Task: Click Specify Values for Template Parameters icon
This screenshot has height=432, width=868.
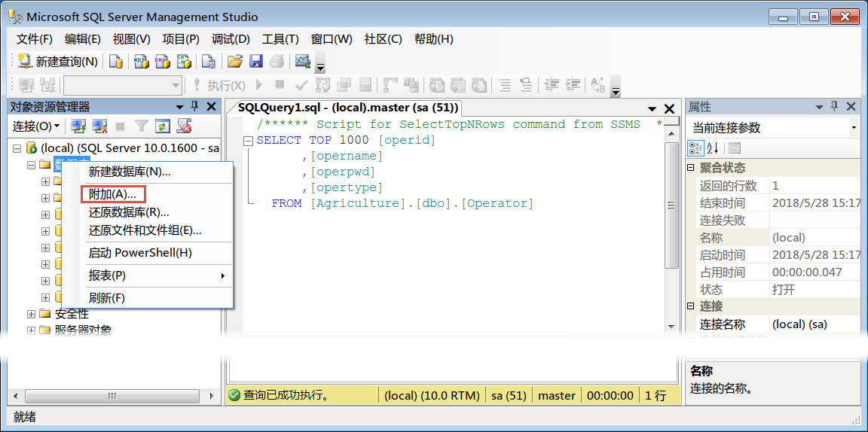Action: [599, 85]
